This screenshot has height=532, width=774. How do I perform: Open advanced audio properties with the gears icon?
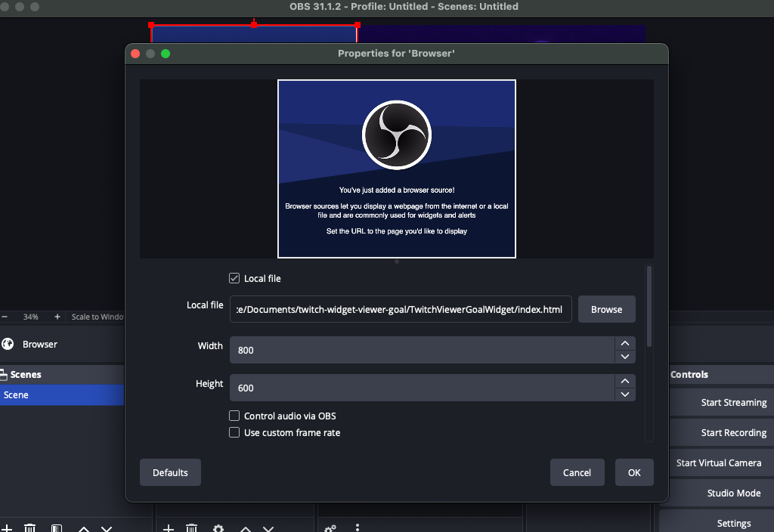(328, 528)
